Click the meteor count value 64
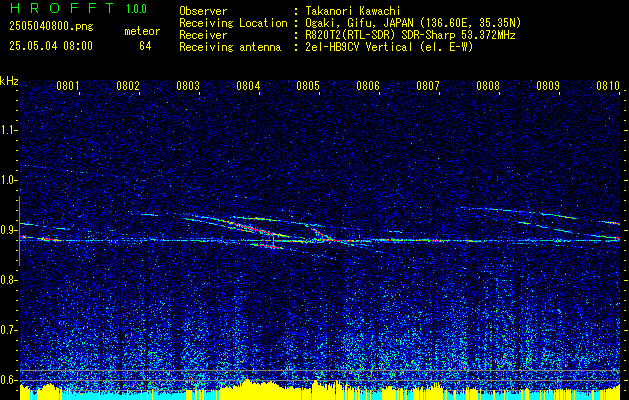This screenshot has height=400, width=629. pos(145,46)
